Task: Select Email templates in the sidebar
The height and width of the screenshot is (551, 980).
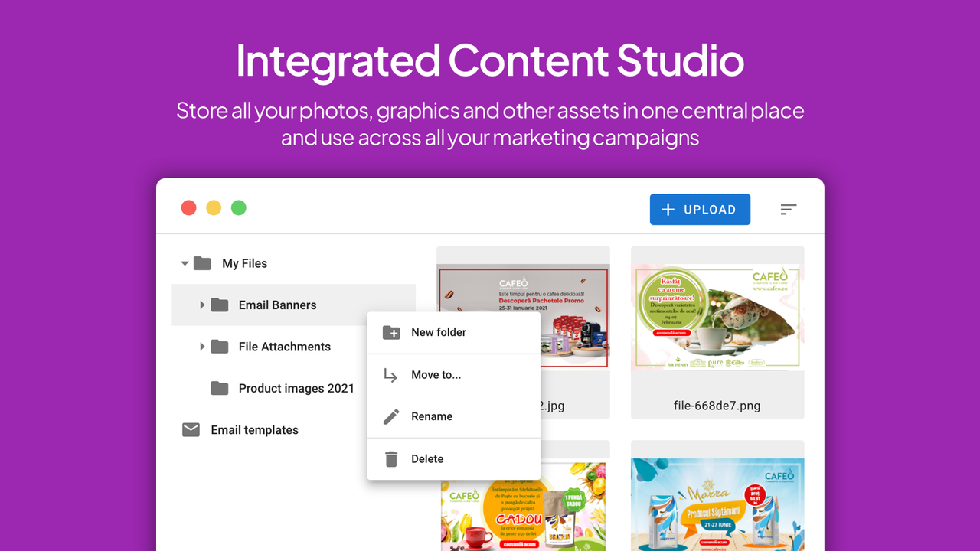Action: click(253, 429)
